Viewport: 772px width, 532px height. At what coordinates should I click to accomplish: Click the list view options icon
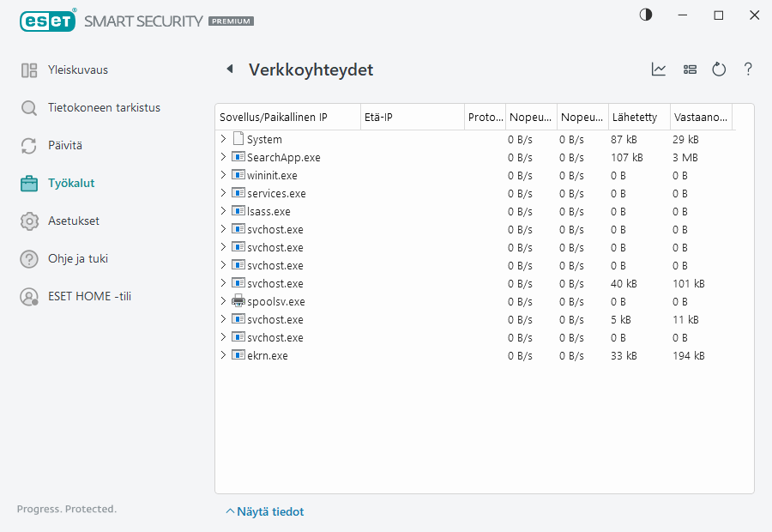(690, 70)
